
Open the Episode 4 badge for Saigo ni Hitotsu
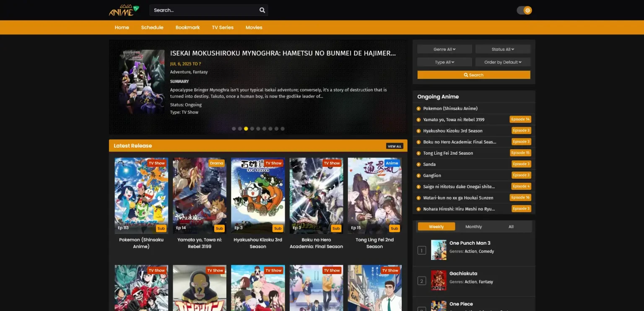(521, 186)
